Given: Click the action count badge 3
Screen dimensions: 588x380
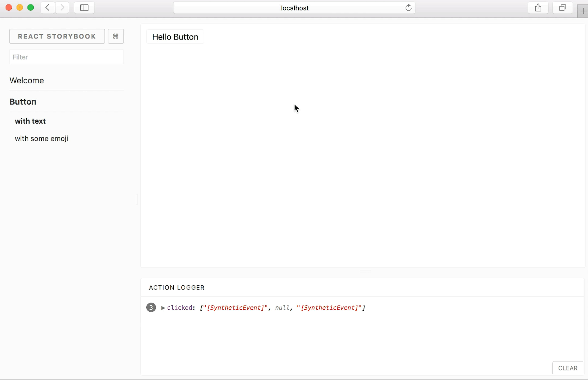Looking at the screenshot, I should point(151,307).
